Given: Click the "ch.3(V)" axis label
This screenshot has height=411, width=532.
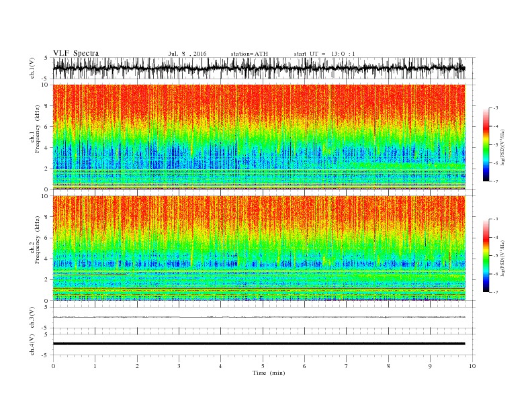Looking at the screenshot, I should 32,318.
